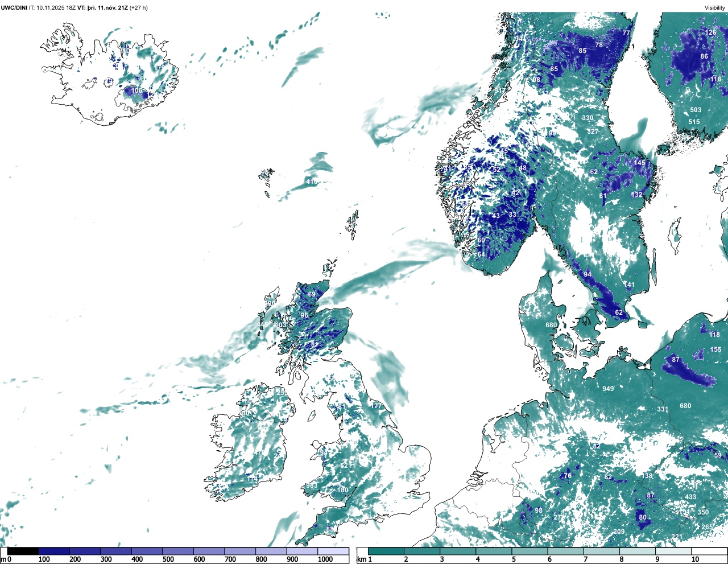
Task: Click value '141' over southeast Sweden
Action: (x=629, y=285)
